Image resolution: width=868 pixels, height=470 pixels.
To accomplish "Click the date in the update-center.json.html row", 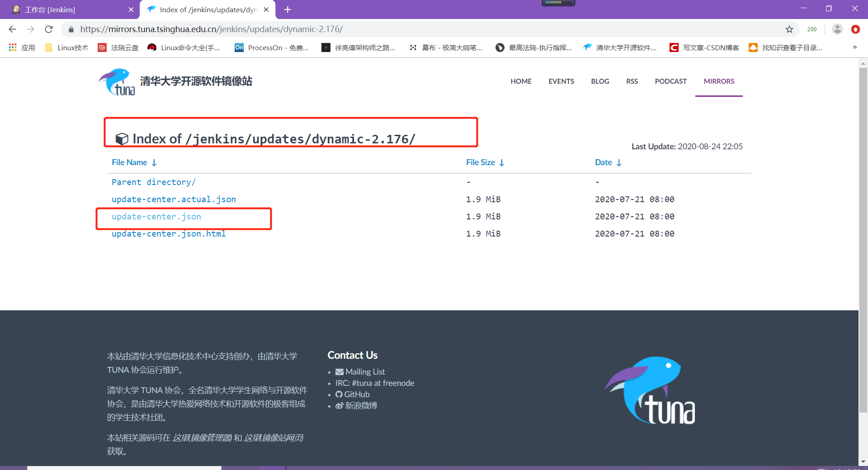I will pyautogui.click(x=635, y=234).
